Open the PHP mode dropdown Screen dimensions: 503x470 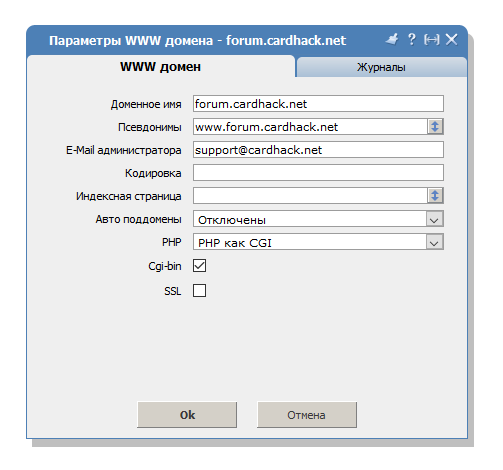click(434, 242)
